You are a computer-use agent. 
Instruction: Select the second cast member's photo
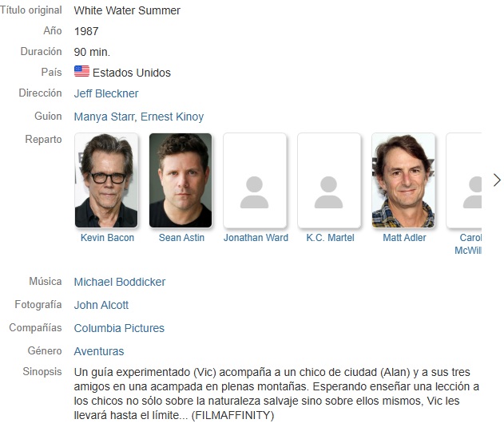181,180
